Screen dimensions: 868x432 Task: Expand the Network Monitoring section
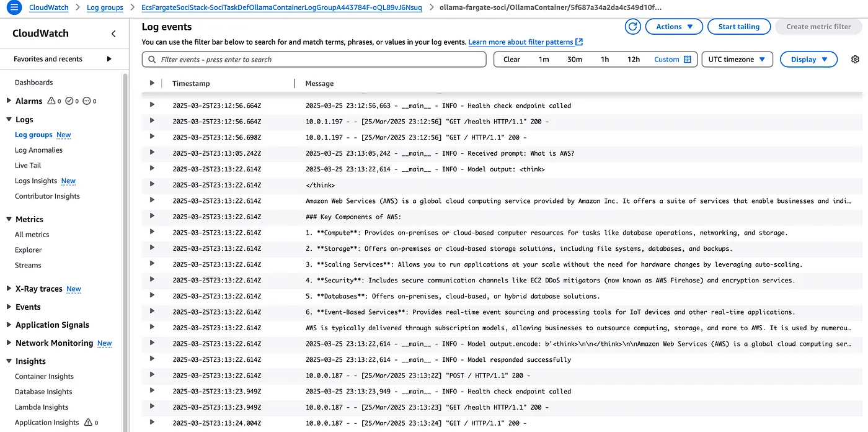[x=9, y=343]
